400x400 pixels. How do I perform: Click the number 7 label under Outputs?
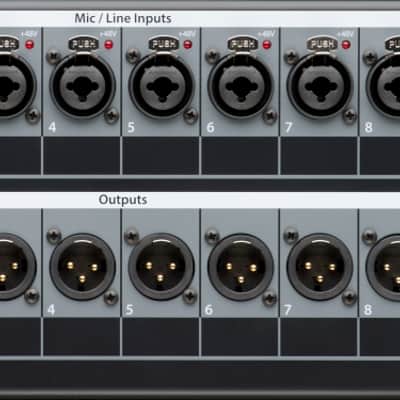click(x=288, y=310)
